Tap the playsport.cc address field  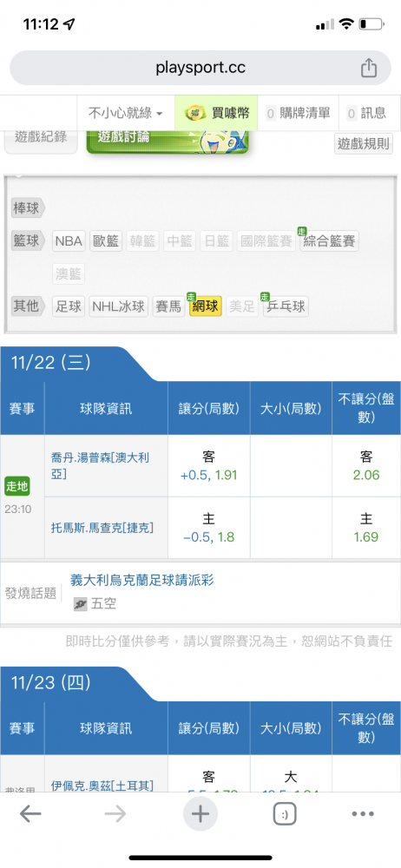(x=200, y=68)
